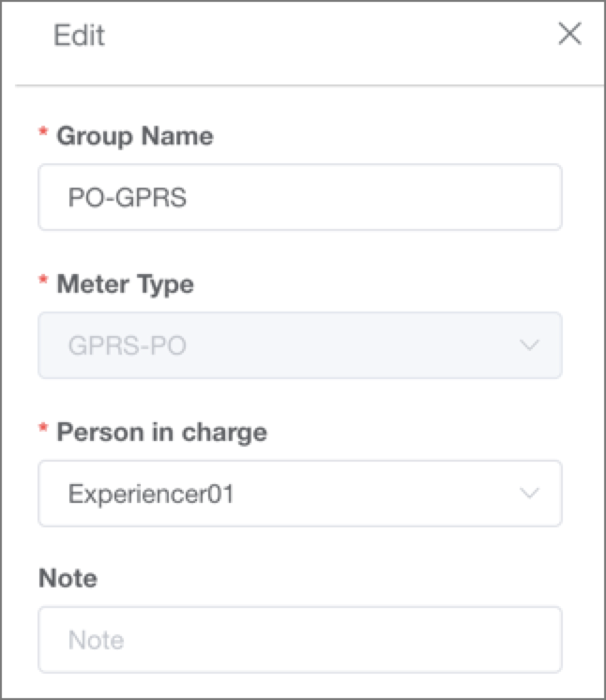Viewport: 606px width, 700px height.
Task: Click the Note label
Action: pos(68,578)
